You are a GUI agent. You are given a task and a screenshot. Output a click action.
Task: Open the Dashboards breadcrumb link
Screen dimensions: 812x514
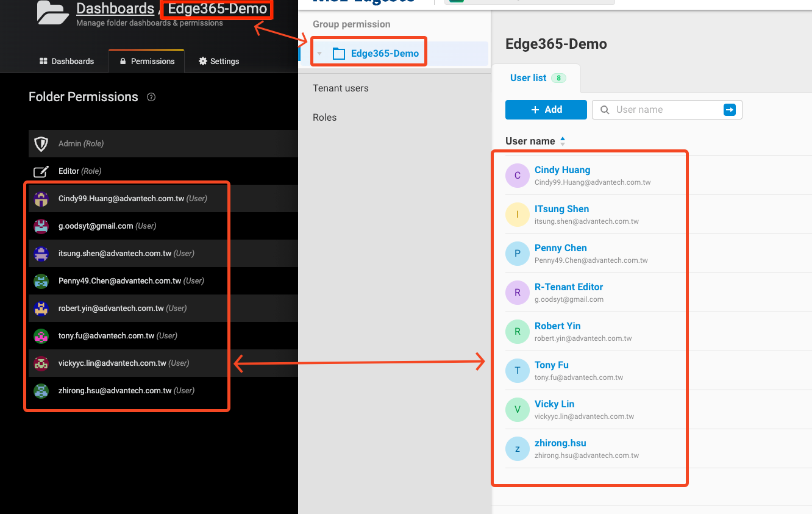115,9
